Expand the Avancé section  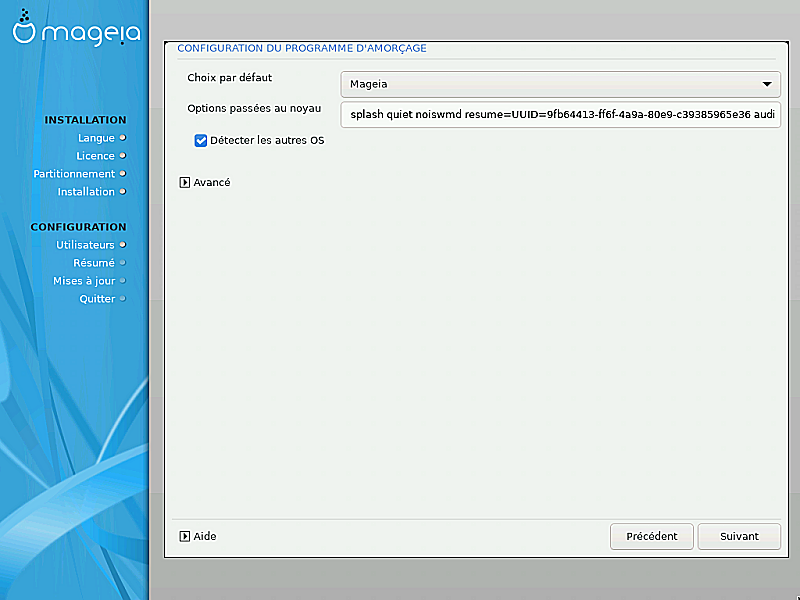(x=185, y=183)
